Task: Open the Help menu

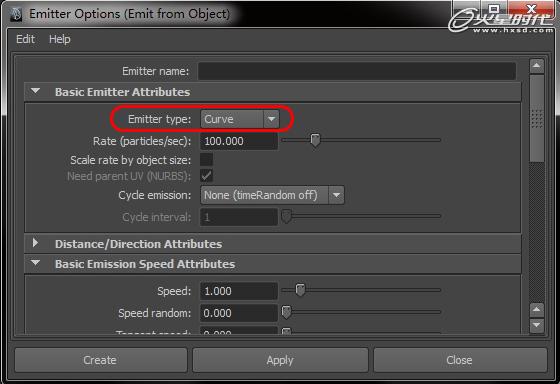Action: click(x=60, y=39)
